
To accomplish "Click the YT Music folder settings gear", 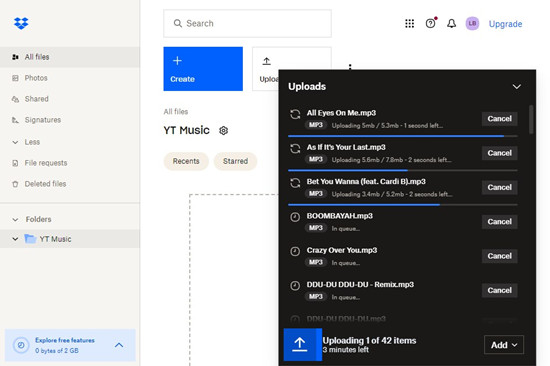I will tap(223, 131).
